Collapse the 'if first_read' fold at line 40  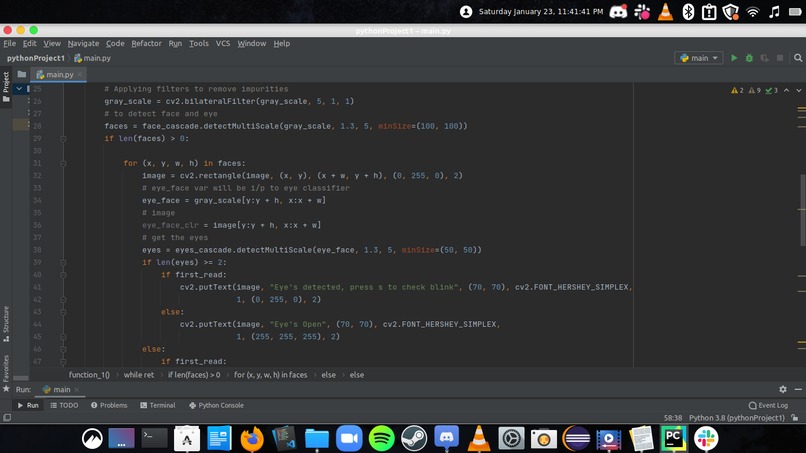pyautogui.click(x=63, y=275)
